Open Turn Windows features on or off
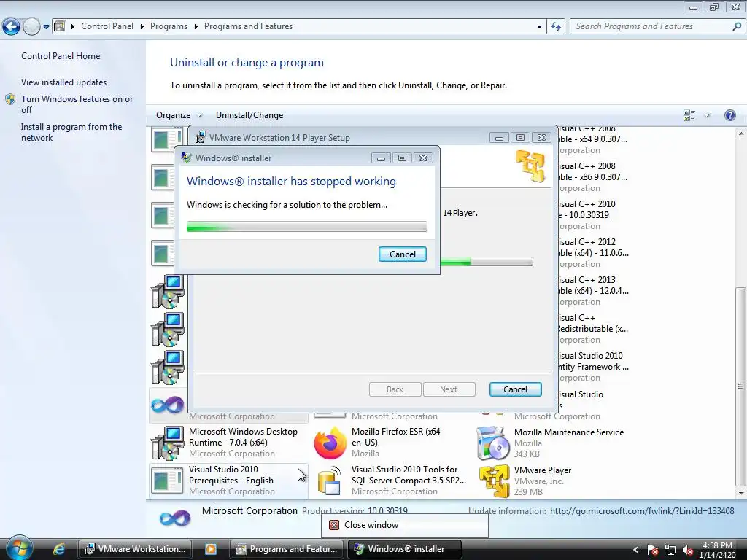 (77, 104)
